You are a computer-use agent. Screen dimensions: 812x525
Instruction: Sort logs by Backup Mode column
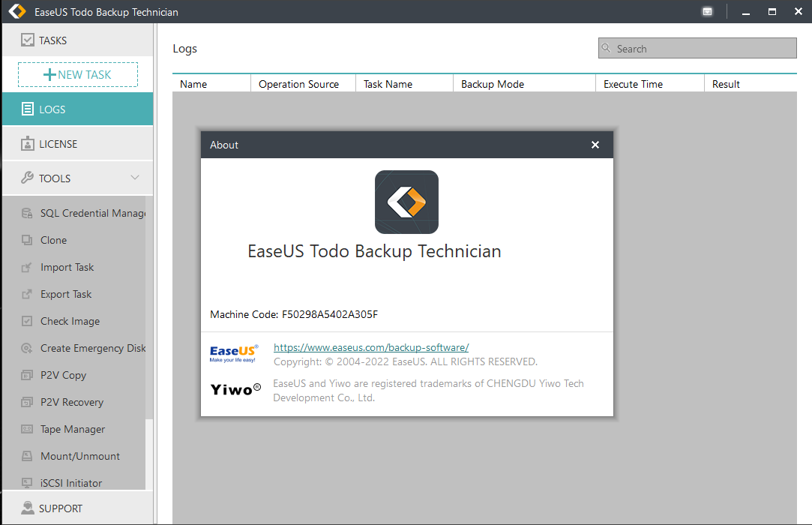(x=524, y=83)
